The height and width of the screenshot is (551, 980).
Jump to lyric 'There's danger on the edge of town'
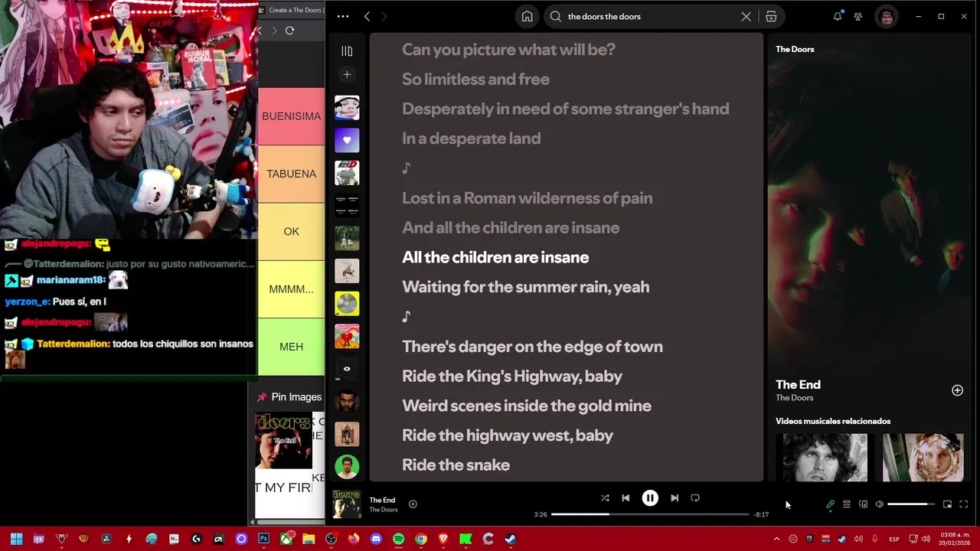point(532,347)
